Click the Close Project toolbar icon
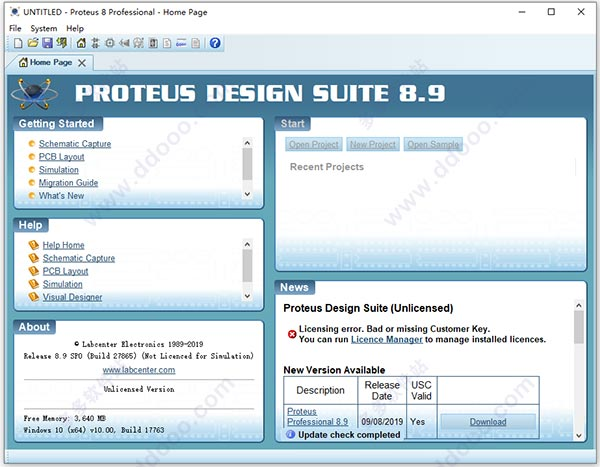The height and width of the screenshot is (467, 600). tap(62, 43)
